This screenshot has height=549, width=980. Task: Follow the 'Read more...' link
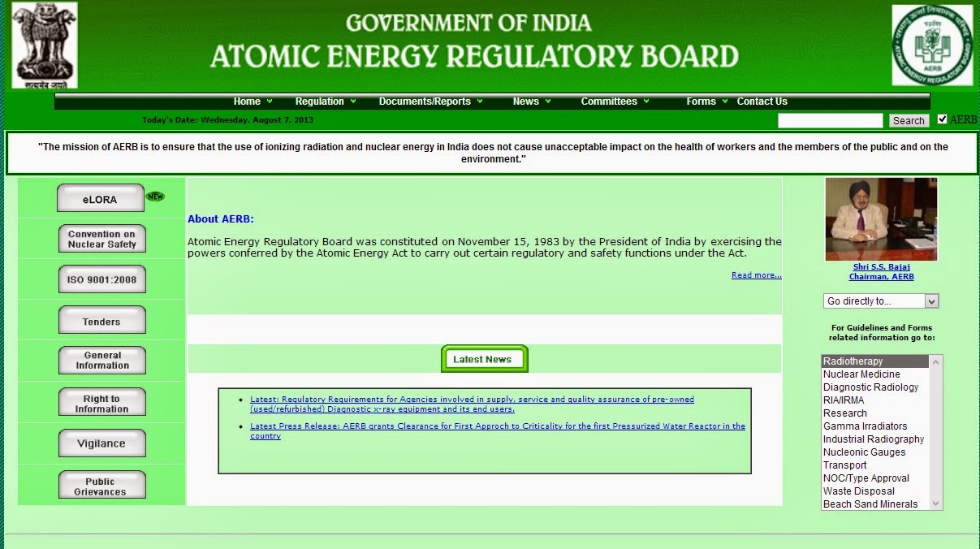(756, 275)
